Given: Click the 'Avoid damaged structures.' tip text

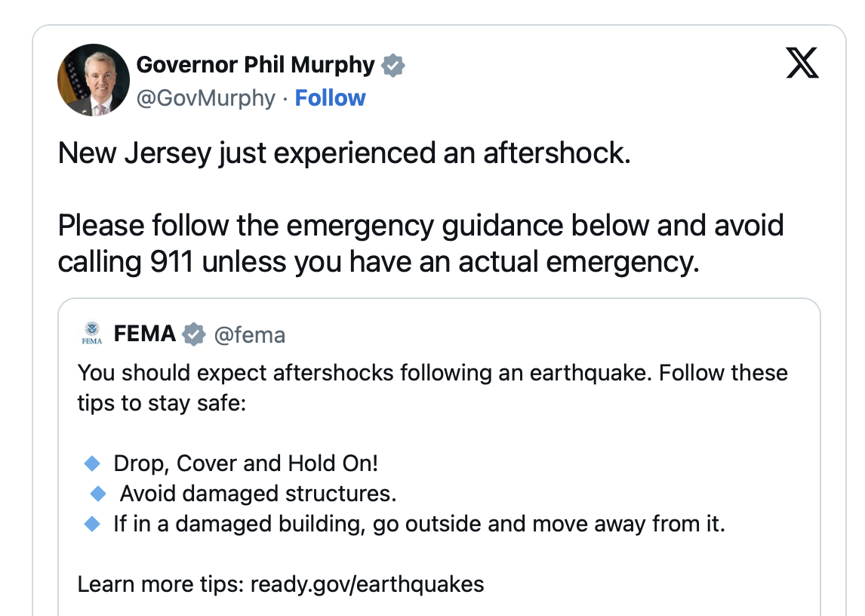Looking at the screenshot, I should pyautogui.click(x=258, y=494).
